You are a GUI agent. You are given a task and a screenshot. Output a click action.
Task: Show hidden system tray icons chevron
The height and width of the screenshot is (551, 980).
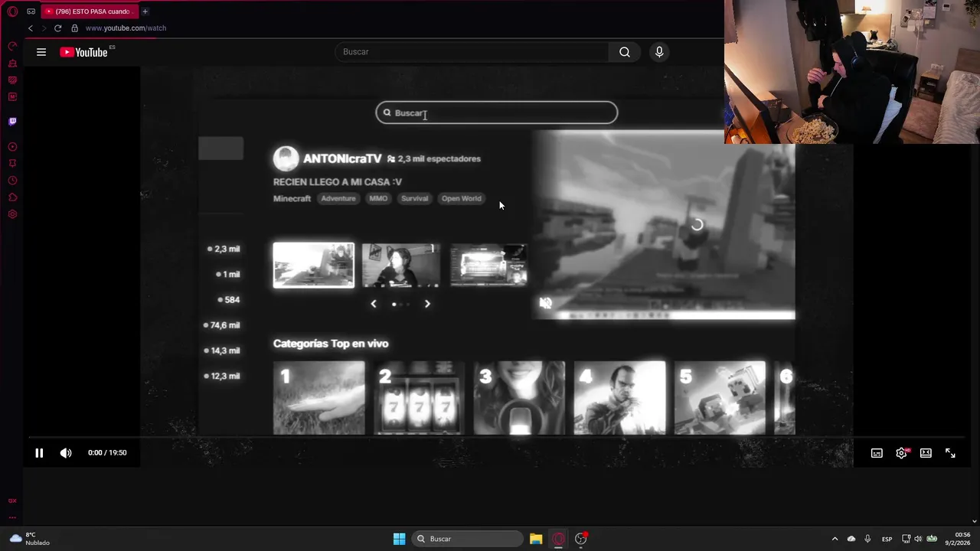[x=835, y=539]
